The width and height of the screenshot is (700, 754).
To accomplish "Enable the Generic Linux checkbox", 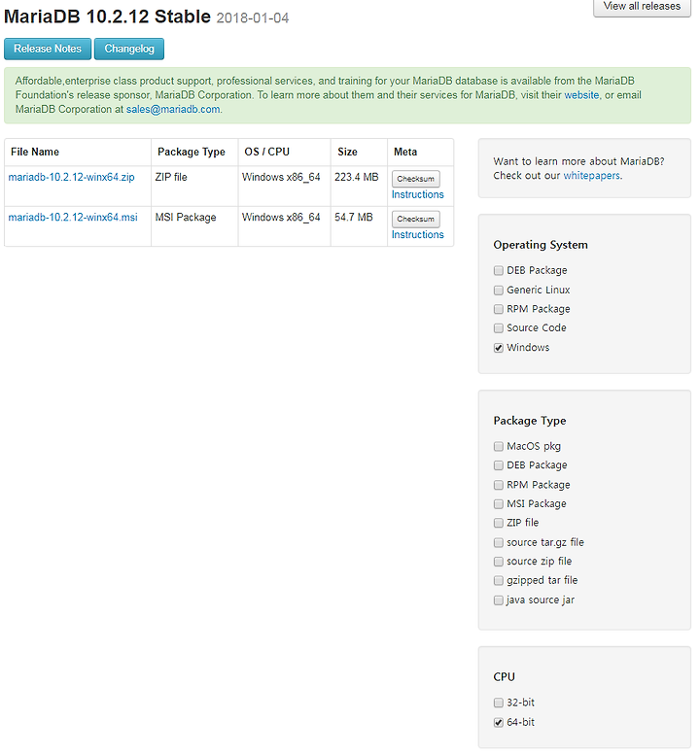I will click(x=499, y=290).
